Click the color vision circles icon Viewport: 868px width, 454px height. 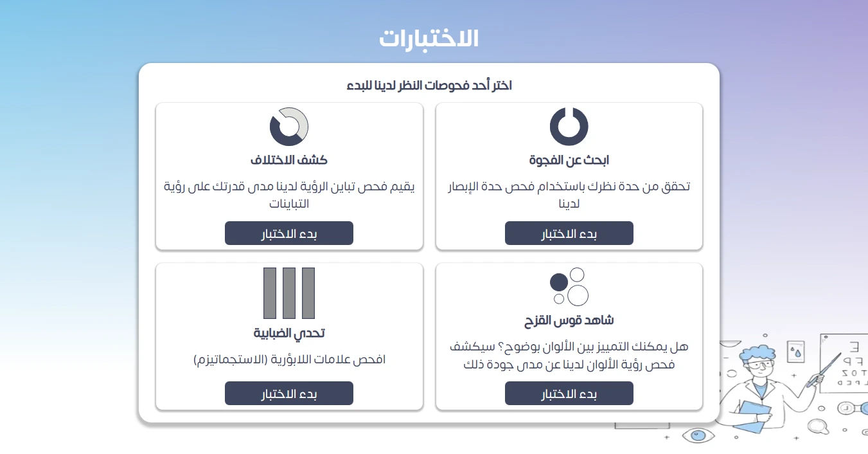tap(569, 287)
